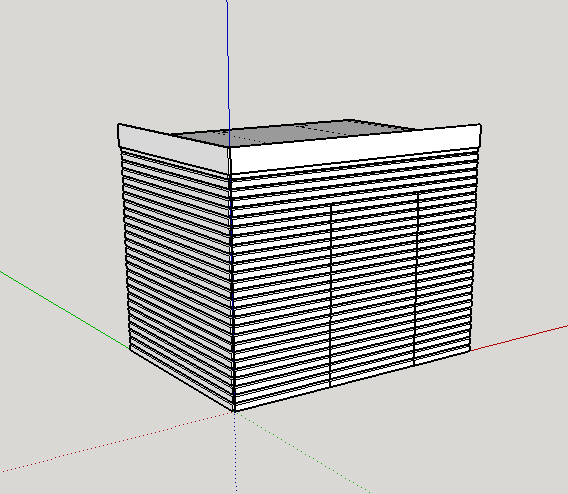568x494 pixels.
Task: Click the solid red axis line
Action: pos(519,338)
